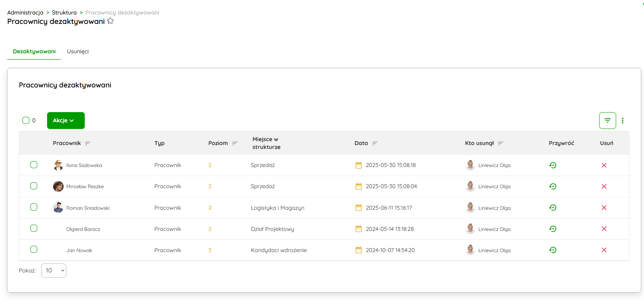Restore employee Ilona Sadowska

(x=553, y=165)
